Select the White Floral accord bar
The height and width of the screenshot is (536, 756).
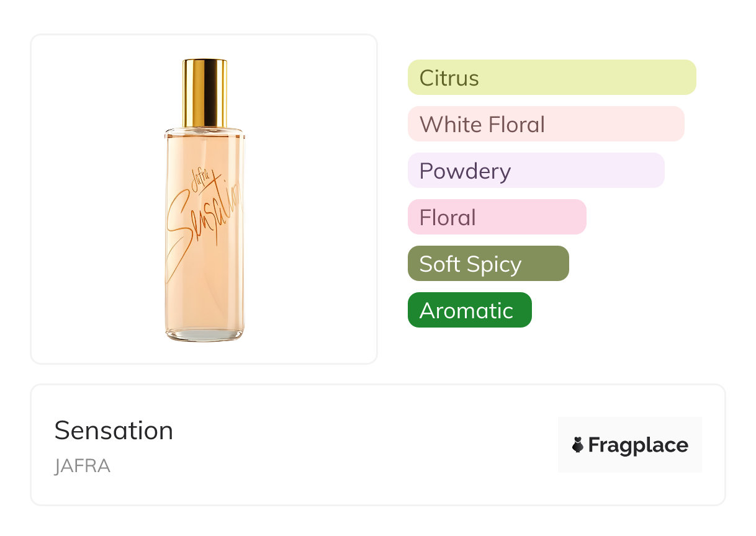coord(546,124)
